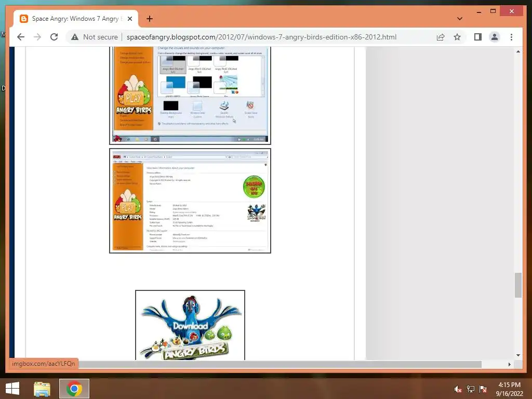Open the Personalization screenshot thumbnail
532x399 pixels.
(190, 95)
